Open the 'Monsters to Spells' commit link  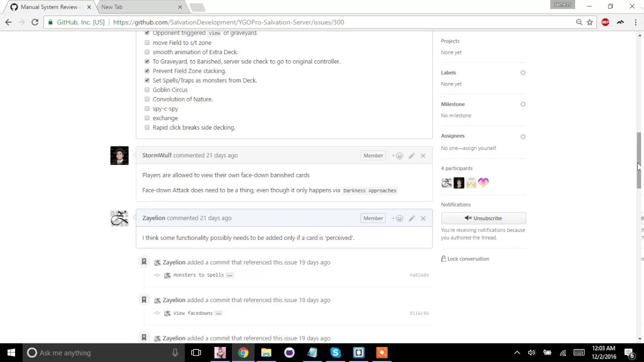click(x=198, y=275)
